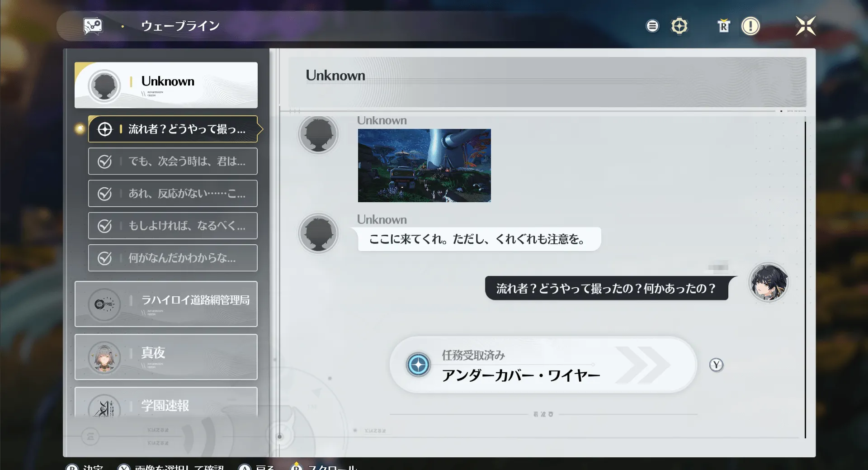Toggle the checkmark on あれ、反応がない thread
The width and height of the screenshot is (868, 470).
click(105, 193)
